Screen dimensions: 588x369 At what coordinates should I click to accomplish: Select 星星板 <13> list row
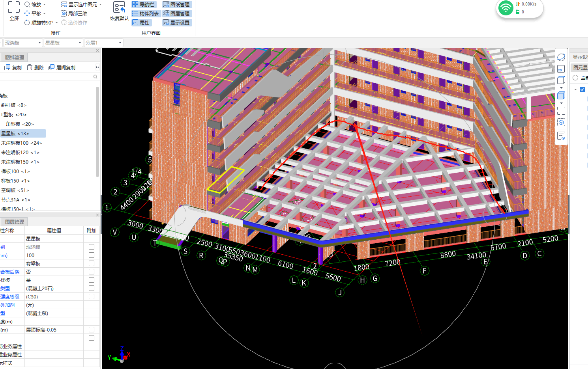[23, 134]
